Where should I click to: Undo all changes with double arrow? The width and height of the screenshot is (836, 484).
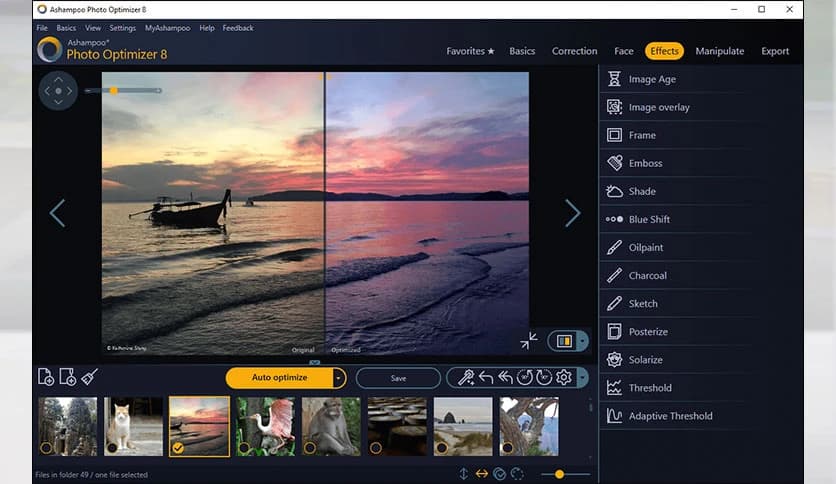point(505,377)
